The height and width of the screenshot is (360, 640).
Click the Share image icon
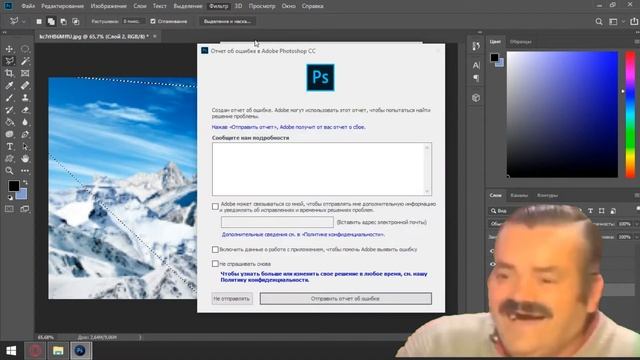coord(634,22)
